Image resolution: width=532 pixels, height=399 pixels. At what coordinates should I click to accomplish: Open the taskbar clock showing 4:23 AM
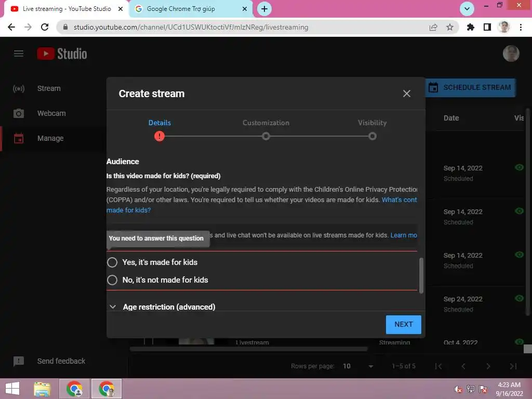509,389
